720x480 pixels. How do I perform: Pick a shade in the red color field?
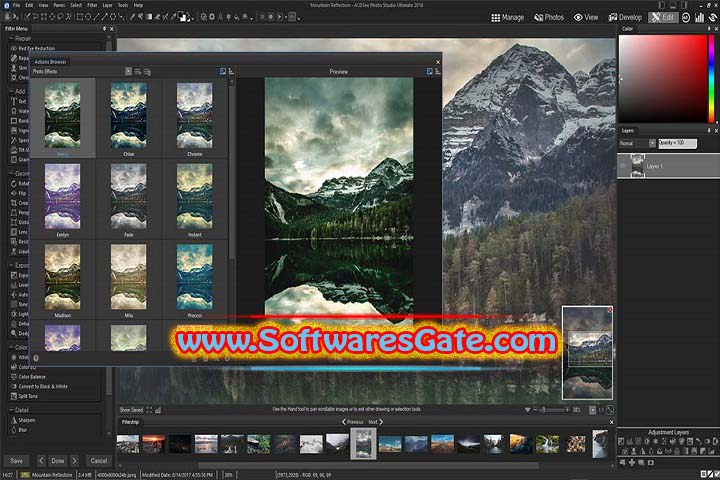663,78
